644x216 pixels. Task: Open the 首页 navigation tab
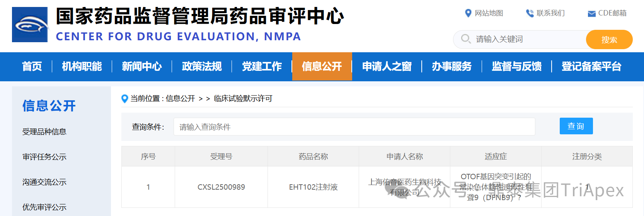(32, 67)
